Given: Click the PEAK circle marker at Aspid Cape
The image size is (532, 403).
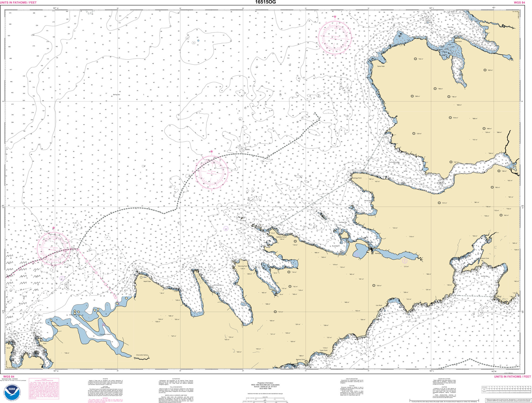Looking at the screenshot, I should [141, 277].
